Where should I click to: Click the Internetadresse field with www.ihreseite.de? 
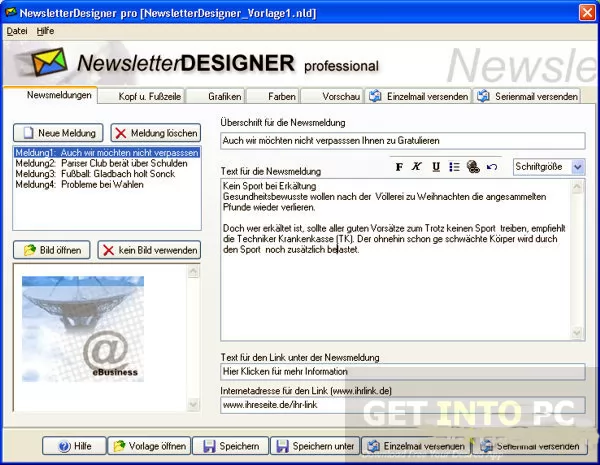click(x=403, y=405)
